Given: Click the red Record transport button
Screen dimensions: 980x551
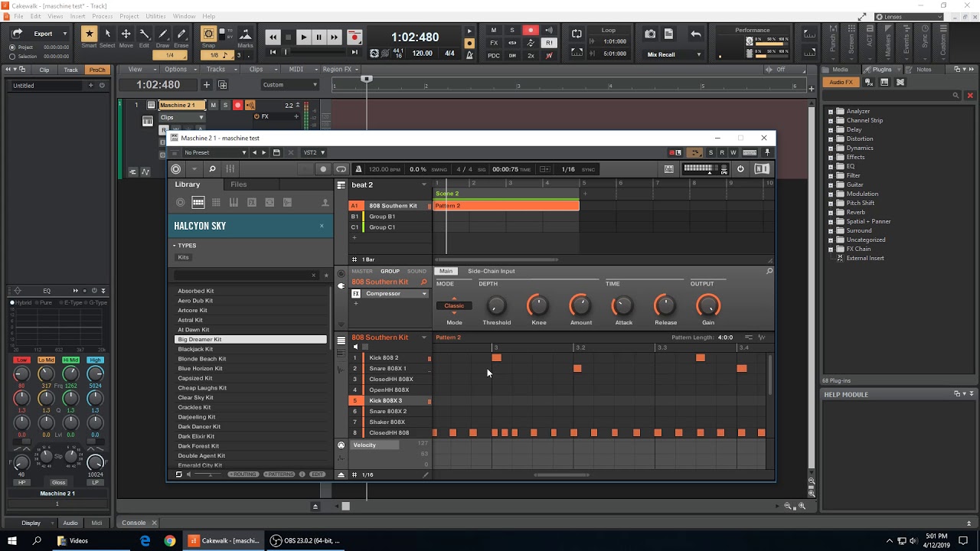Looking at the screenshot, I should (x=354, y=37).
